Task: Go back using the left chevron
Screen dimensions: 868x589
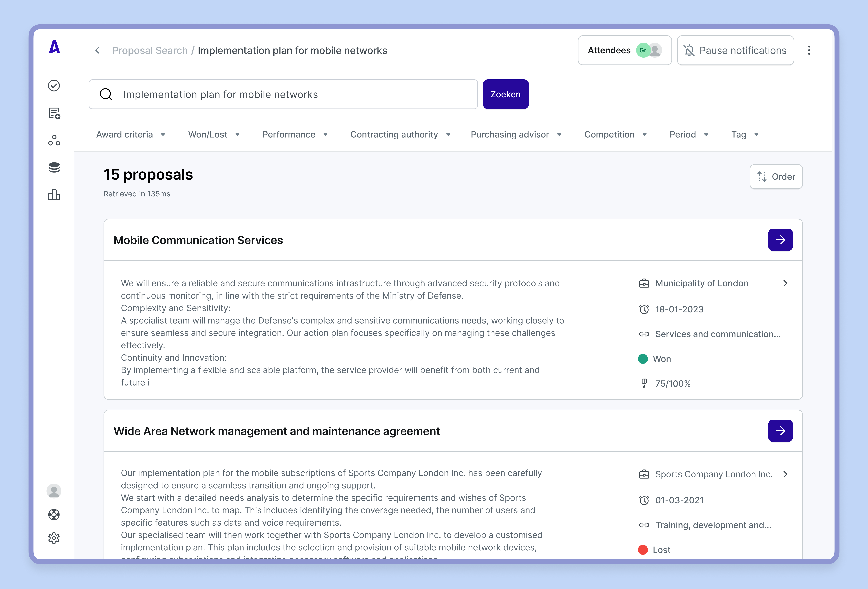Action: pyautogui.click(x=97, y=50)
